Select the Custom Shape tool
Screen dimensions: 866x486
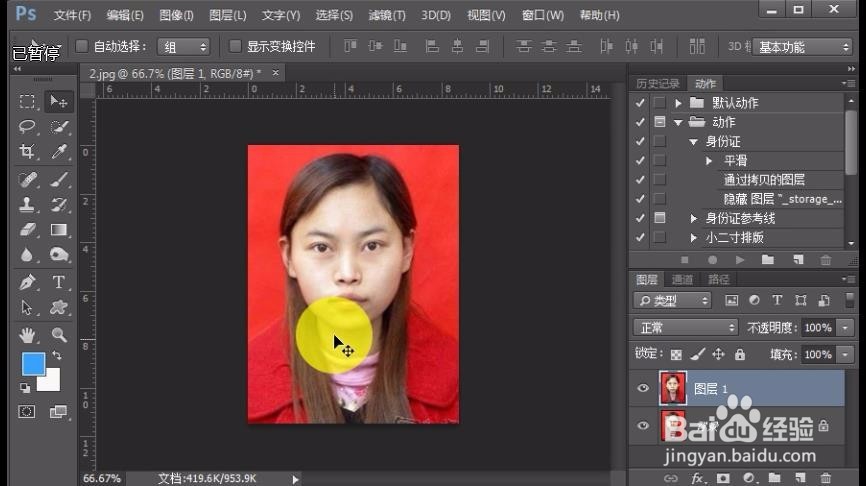click(59, 307)
